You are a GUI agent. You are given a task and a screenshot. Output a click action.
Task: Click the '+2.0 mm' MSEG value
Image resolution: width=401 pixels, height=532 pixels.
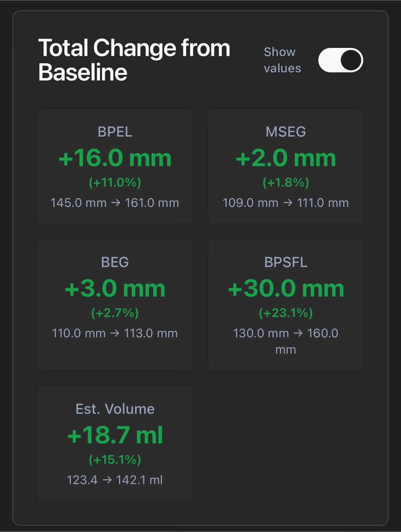[x=286, y=158]
